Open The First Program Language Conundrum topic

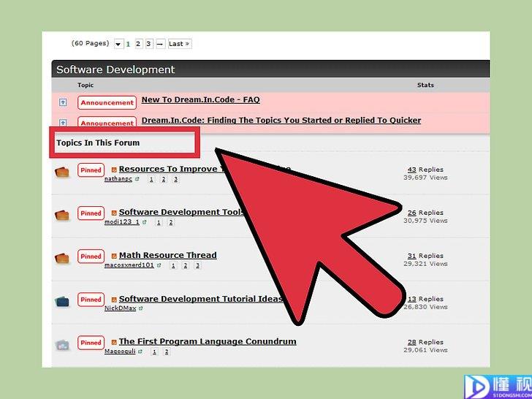click(208, 341)
